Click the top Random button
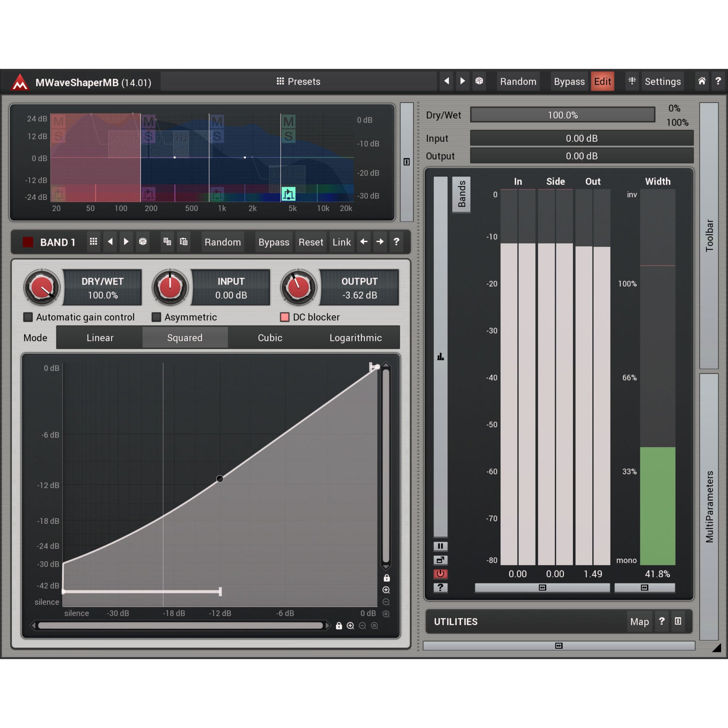Image resolution: width=728 pixels, height=728 pixels. (518, 82)
